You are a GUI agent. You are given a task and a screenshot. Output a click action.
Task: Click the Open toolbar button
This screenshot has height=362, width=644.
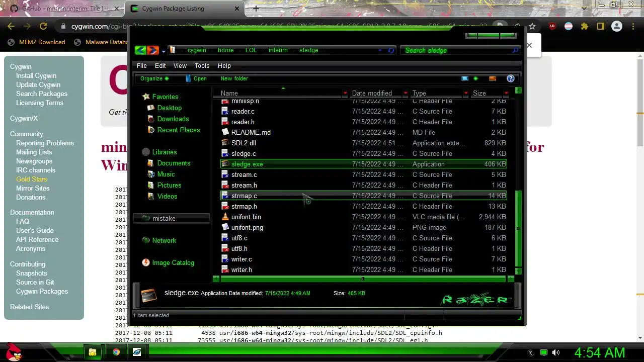pos(196,78)
